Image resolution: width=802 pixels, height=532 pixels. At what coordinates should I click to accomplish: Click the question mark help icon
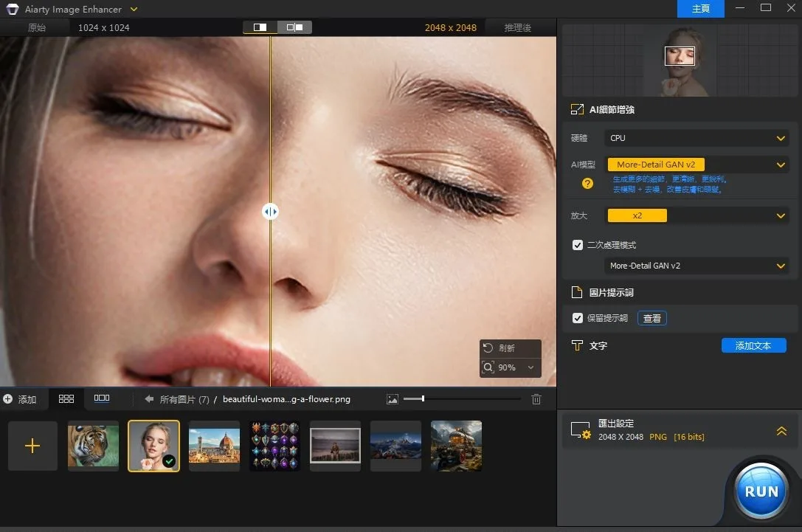(587, 184)
